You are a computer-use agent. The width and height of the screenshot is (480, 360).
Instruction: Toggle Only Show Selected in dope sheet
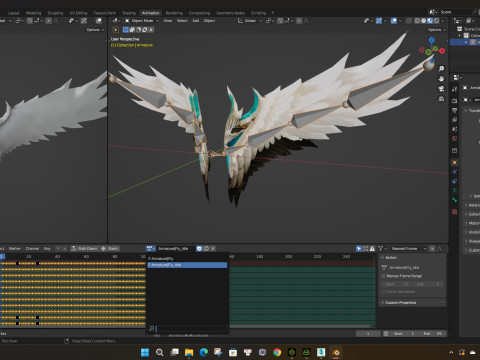tap(359, 249)
